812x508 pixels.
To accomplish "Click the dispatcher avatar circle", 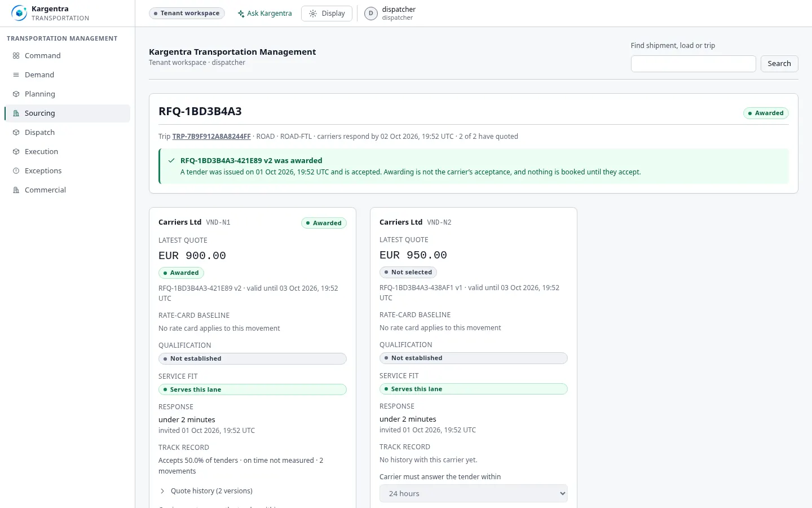I will pos(370,14).
